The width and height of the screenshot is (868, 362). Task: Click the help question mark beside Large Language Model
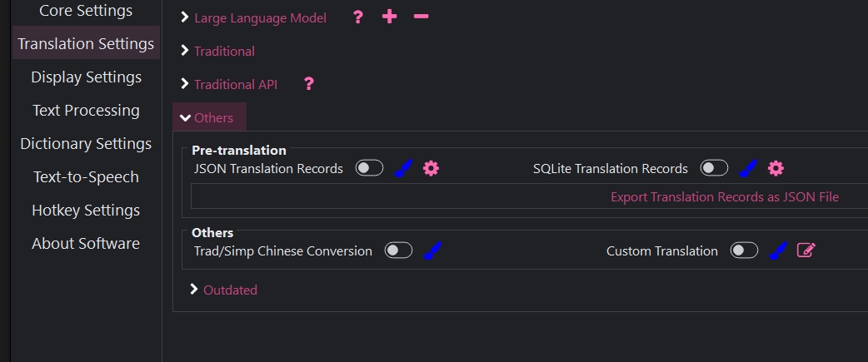tap(358, 17)
